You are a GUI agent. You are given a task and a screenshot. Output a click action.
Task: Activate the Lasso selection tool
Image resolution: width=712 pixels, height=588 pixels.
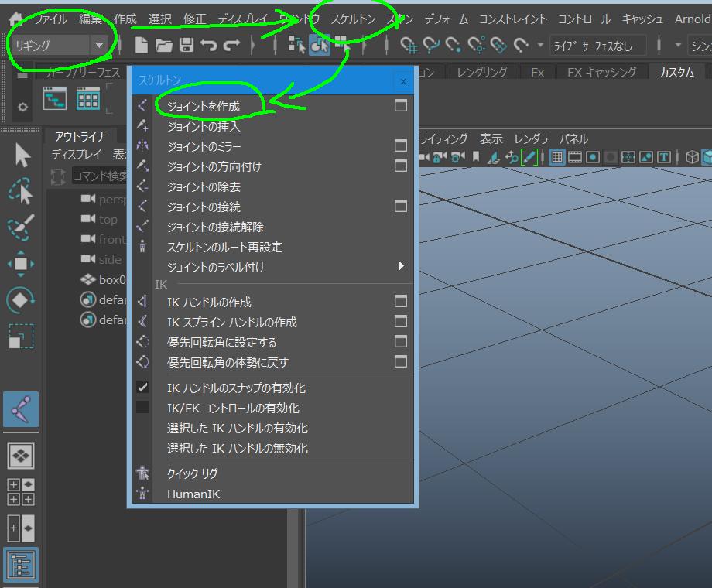[x=21, y=191]
